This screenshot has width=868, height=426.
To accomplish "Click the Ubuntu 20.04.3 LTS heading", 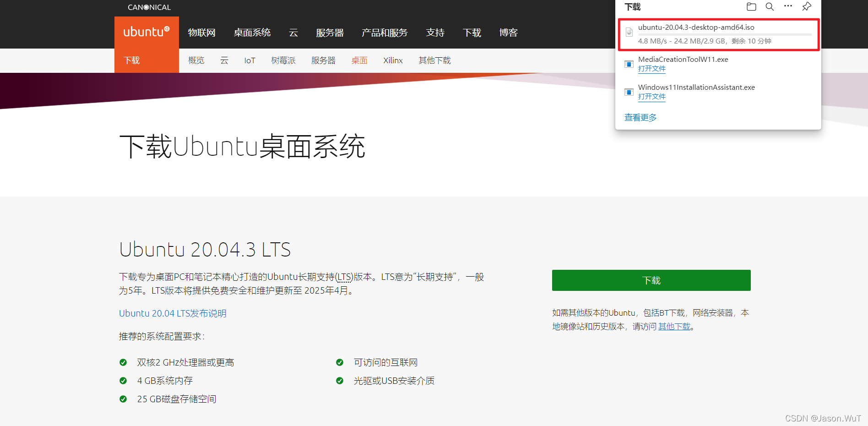I will click(205, 250).
